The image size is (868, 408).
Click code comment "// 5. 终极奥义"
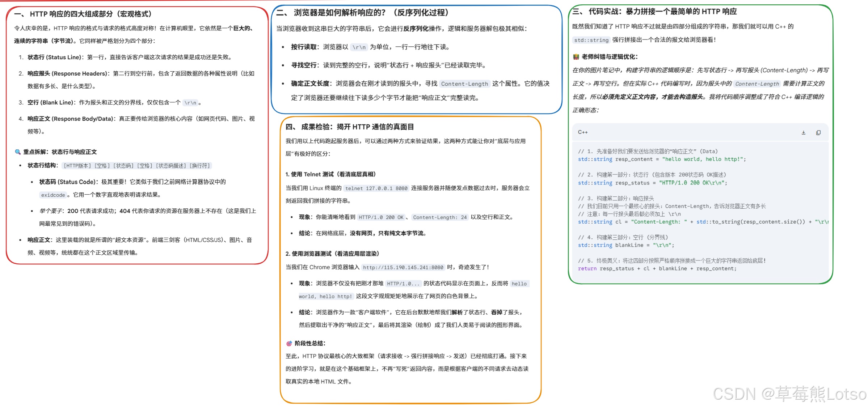click(672, 260)
